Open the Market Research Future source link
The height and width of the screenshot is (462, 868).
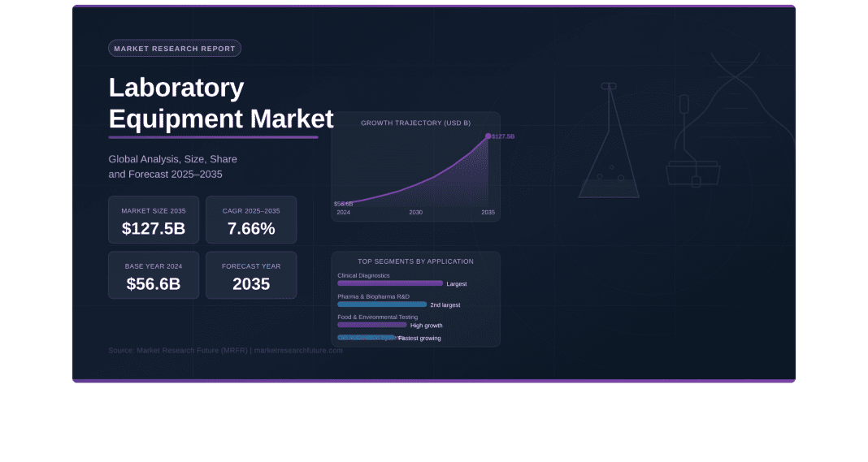225,351
